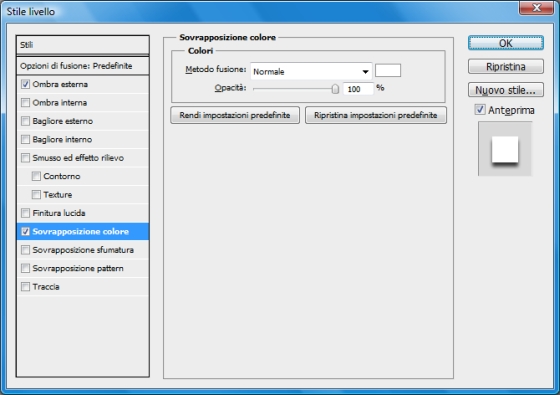Select the Stili list header

tap(82, 45)
